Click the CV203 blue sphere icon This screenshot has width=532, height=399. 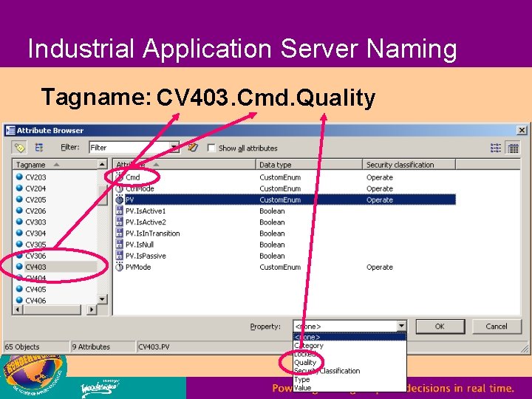coord(19,177)
